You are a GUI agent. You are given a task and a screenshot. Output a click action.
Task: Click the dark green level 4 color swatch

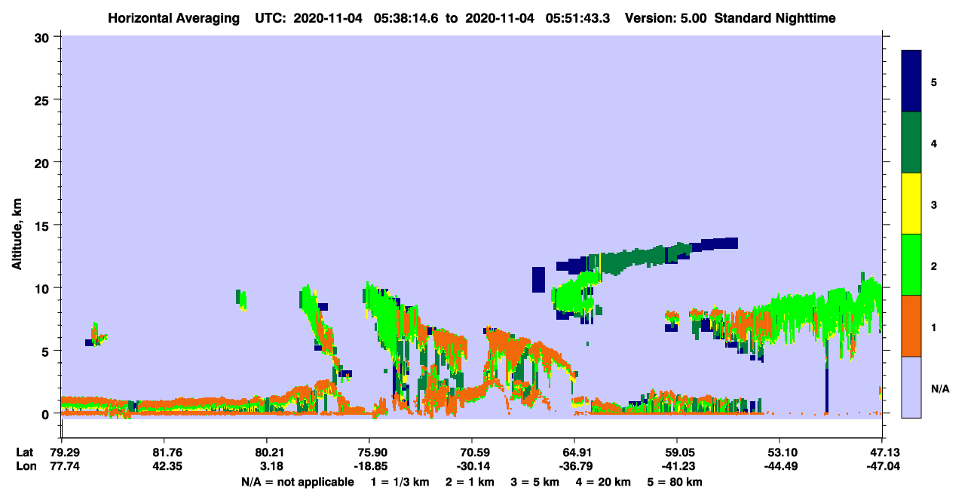pos(911,143)
